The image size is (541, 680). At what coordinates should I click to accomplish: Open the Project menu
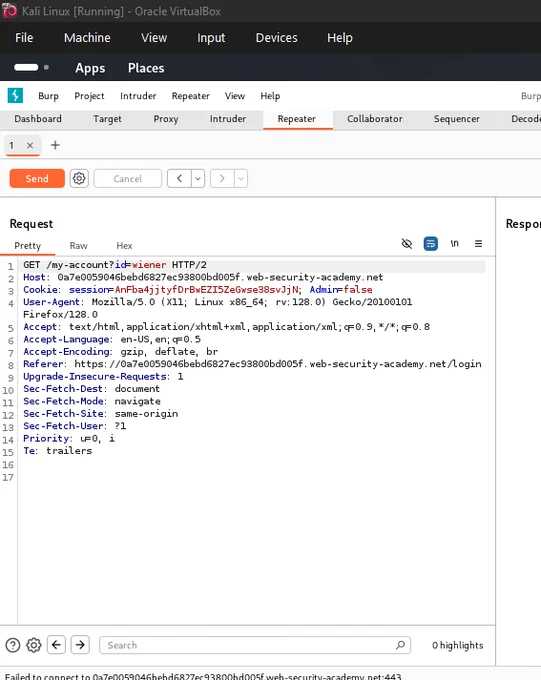(x=89, y=96)
